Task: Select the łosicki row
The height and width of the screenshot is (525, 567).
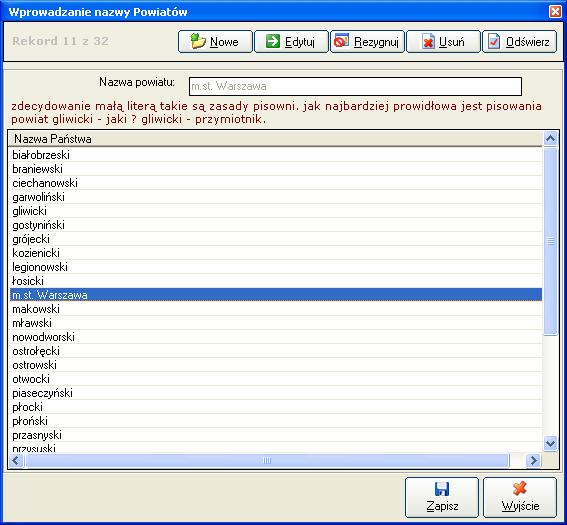Action: pyautogui.click(x=275, y=281)
